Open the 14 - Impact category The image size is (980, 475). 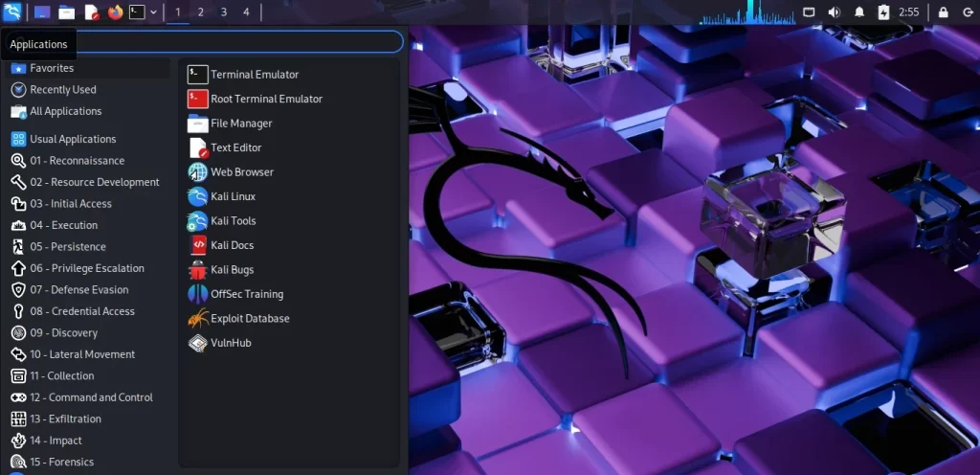point(88,441)
